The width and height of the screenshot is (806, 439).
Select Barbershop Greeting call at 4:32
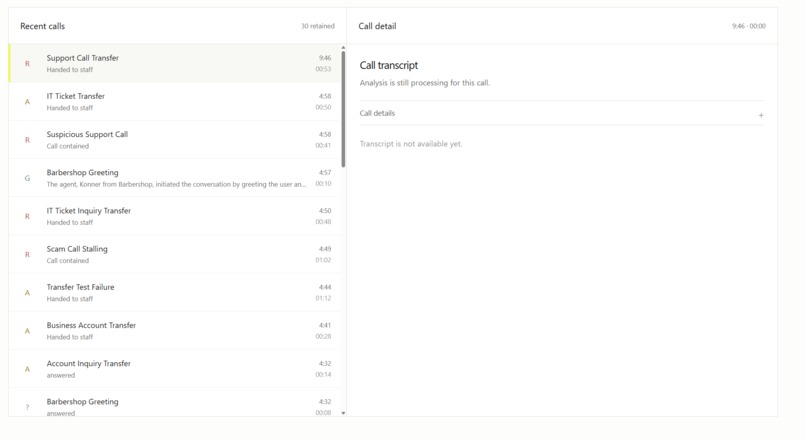point(174,403)
